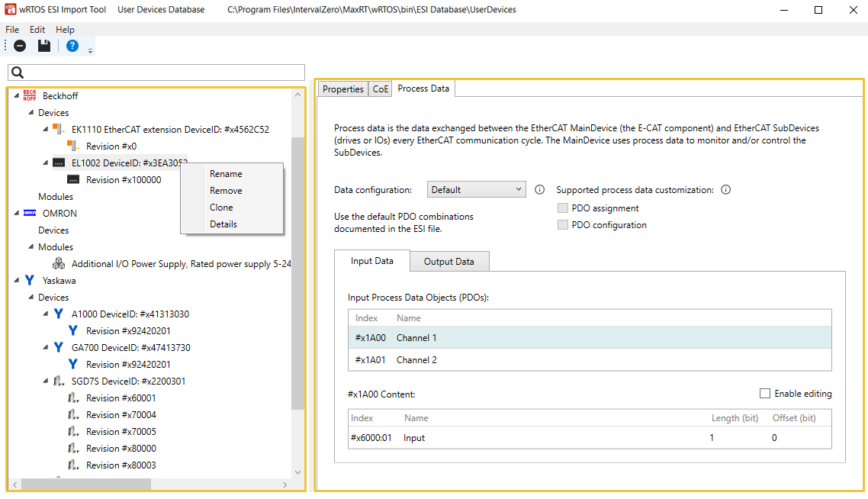Toggle the Enable editing checkbox
Viewport: 868px width, 499px height.
[x=765, y=394]
